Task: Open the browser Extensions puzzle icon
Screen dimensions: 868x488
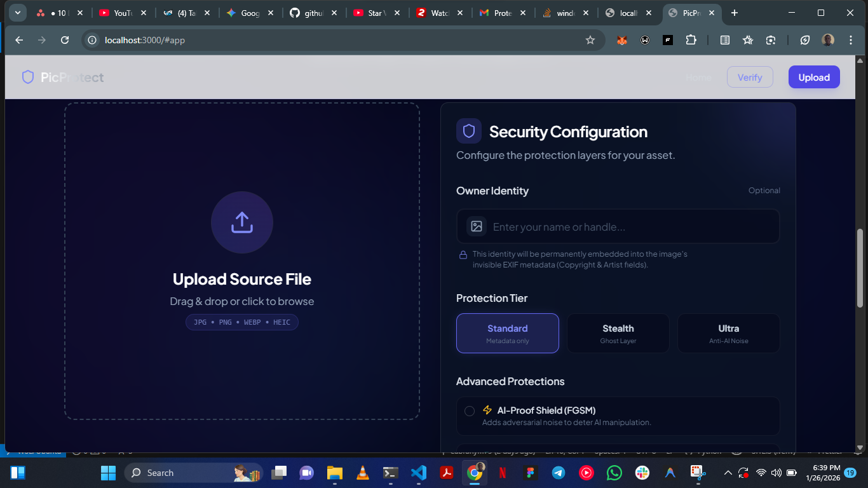Action: click(691, 40)
